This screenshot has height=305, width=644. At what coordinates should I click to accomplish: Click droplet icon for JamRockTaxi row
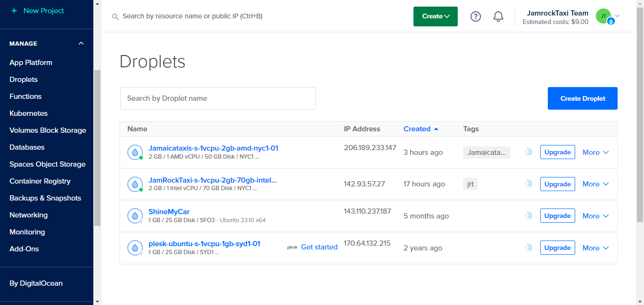(x=135, y=184)
